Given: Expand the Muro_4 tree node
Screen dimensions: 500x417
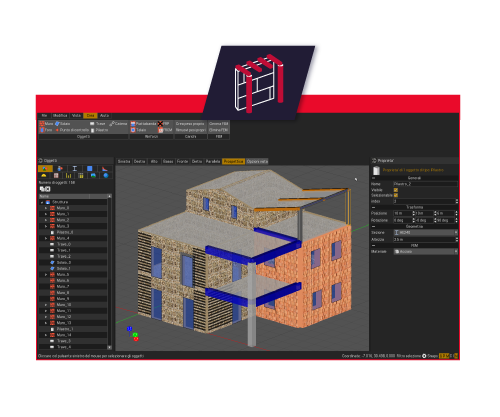Looking at the screenshot, I should pyautogui.click(x=46, y=238).
